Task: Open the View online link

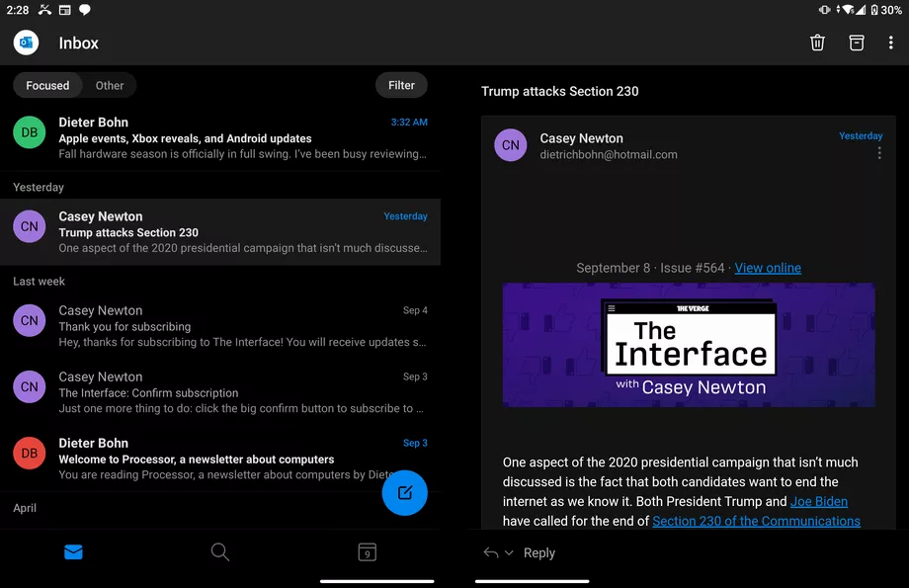Action: 768,268
